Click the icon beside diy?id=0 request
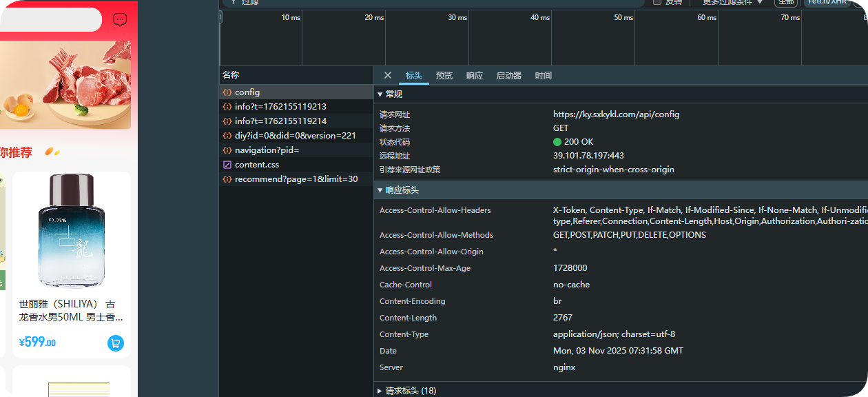Screen dimensions: 868x397 (227, 136)
